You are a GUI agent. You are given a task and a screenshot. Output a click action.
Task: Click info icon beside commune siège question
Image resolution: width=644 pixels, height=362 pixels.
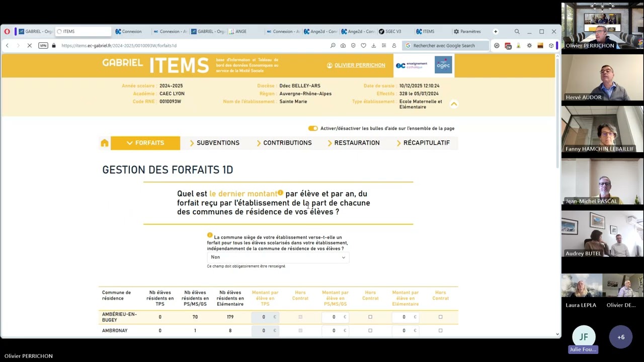click(210, 235)
